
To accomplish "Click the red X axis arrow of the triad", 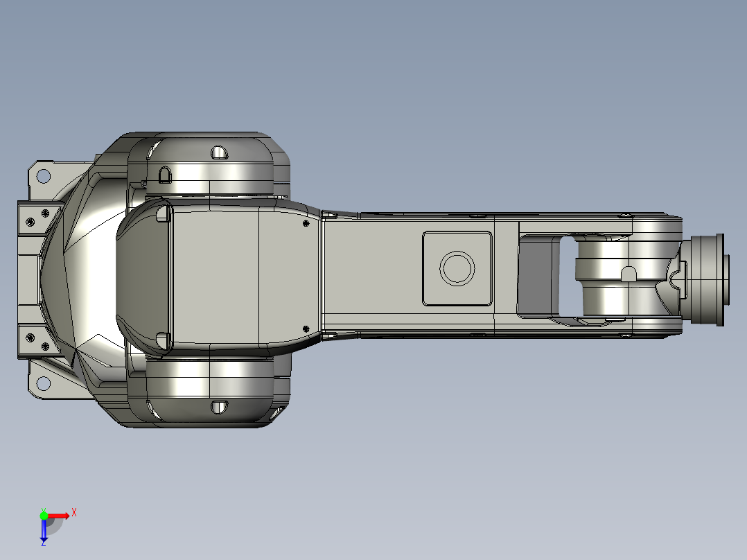I will pyautogui.click(x=59, y=516).
